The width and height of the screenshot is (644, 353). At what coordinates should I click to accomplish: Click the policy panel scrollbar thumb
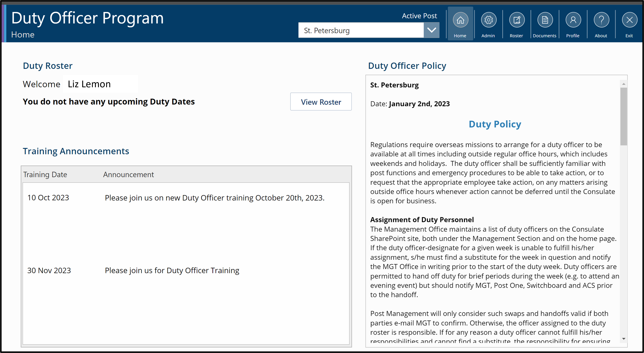[623, 116]
